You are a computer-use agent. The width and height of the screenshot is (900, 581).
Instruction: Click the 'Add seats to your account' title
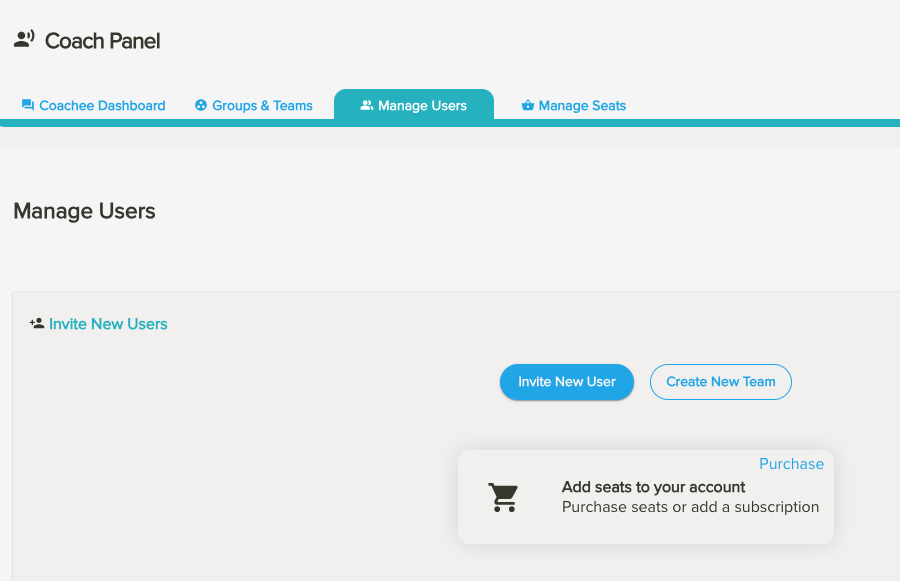coord(653,487)
